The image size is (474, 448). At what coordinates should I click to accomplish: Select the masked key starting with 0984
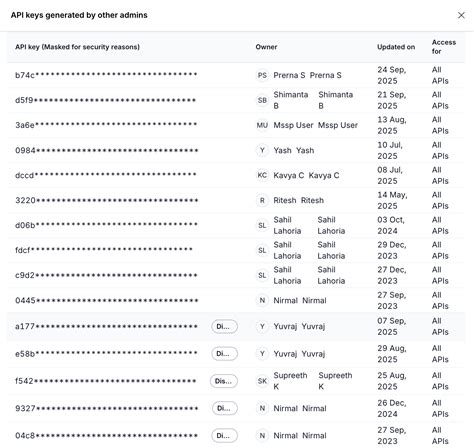coord(107,150)
